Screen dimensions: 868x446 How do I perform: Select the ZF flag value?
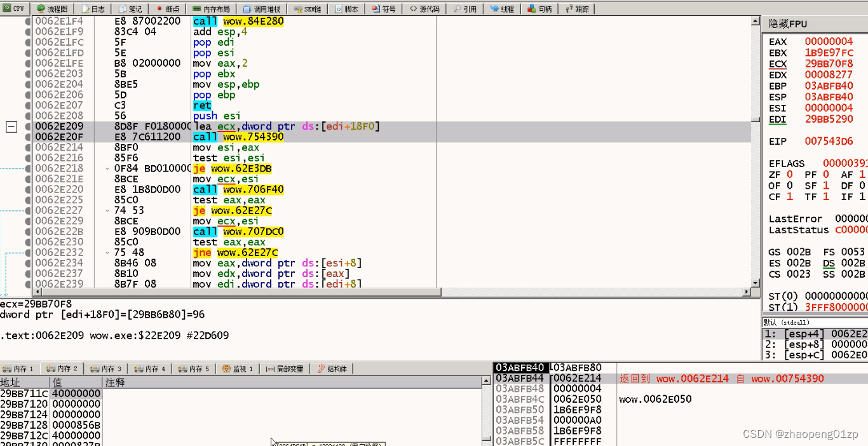[x=790, y=174]
